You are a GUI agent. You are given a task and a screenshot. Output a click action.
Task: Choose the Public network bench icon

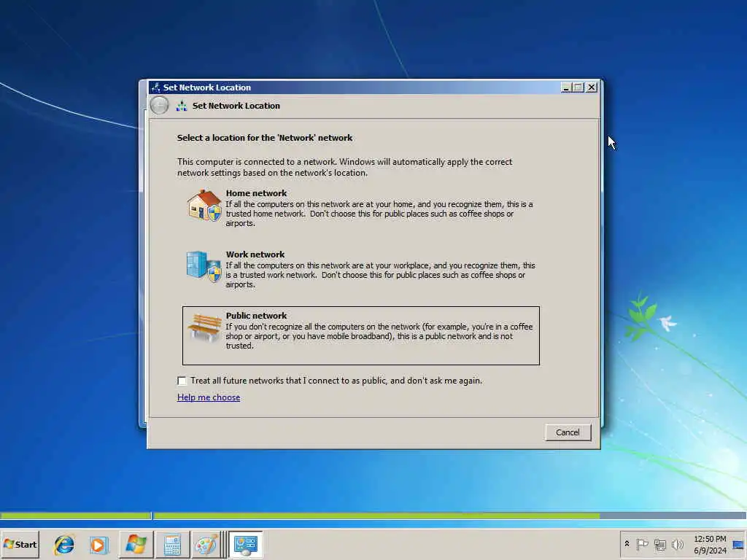coord(204,327)
